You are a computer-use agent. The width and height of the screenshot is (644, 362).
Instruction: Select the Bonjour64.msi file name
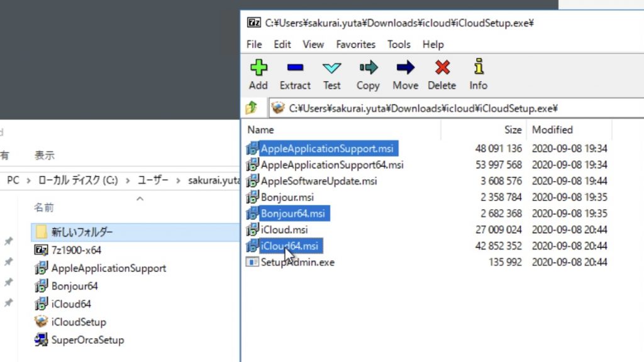point(293,214)
